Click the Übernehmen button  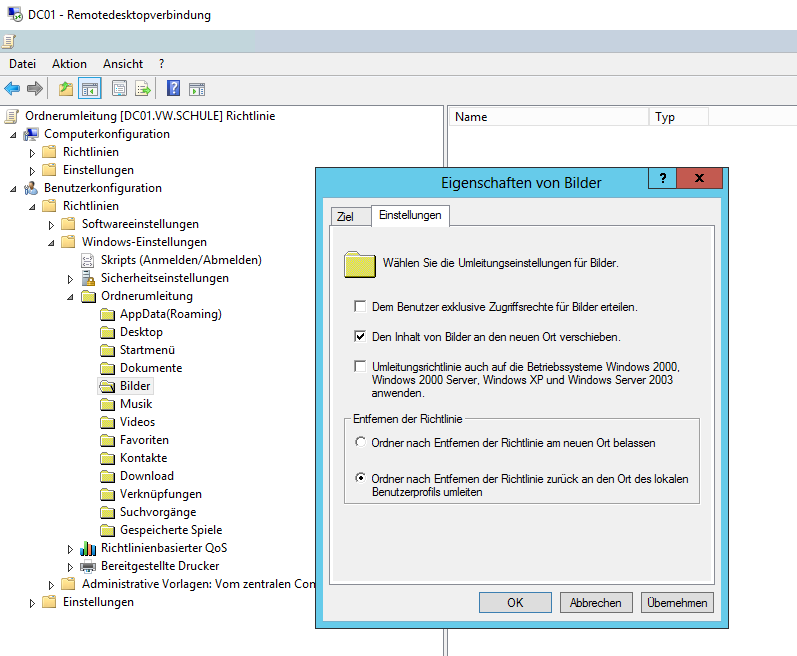pos(677,602)
